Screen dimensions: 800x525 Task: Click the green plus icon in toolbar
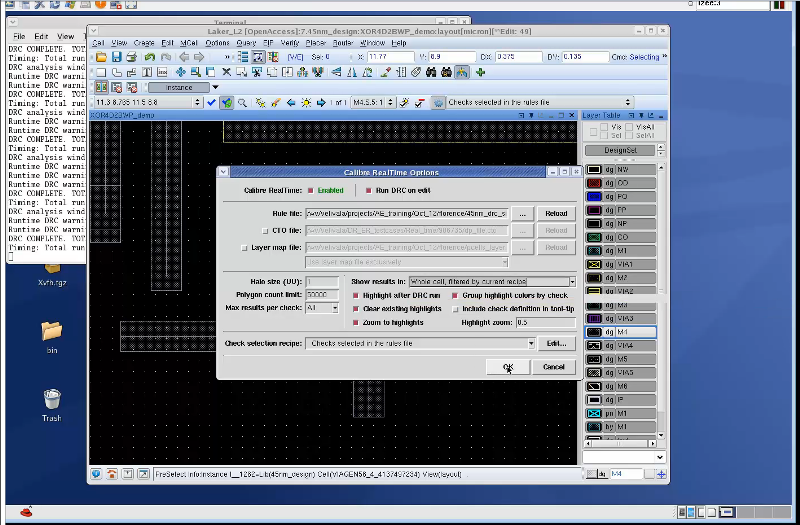point(480,72)
